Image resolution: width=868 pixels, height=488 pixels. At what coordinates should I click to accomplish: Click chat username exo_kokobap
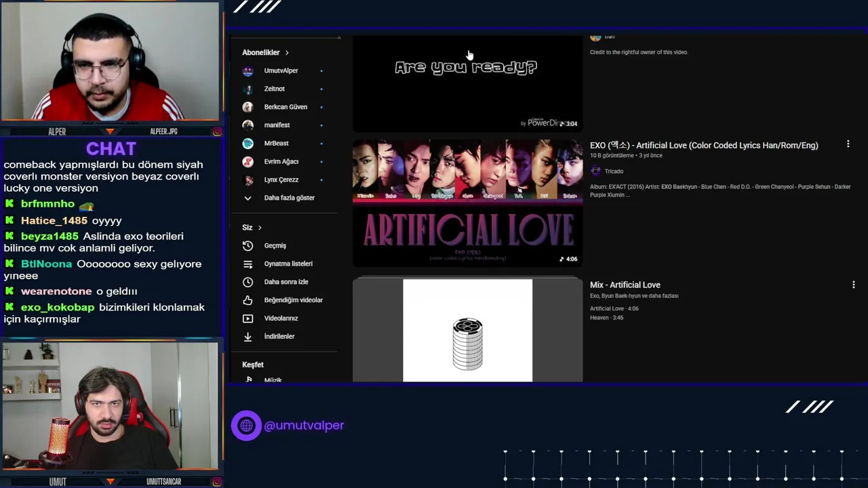pos(58,307)
